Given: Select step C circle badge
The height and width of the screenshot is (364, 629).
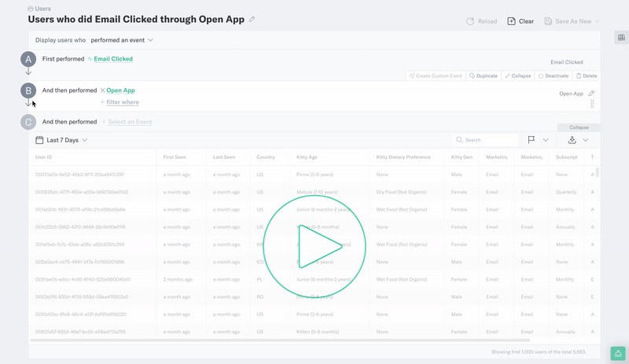Looking at the screenshot, I should pyautogui.click(x=28, y=122).
